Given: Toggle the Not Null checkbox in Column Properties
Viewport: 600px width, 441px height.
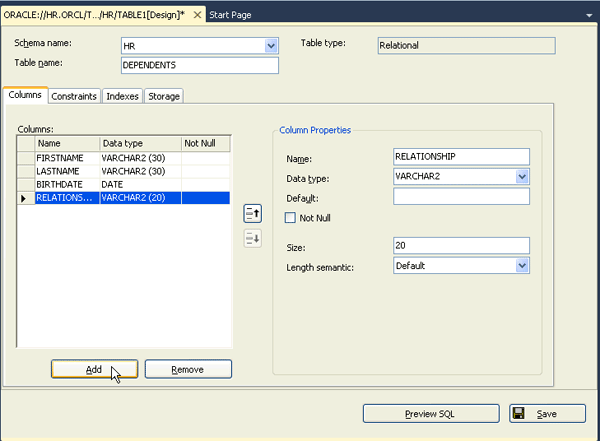Looking at the screenshot, I should [291, 218].
